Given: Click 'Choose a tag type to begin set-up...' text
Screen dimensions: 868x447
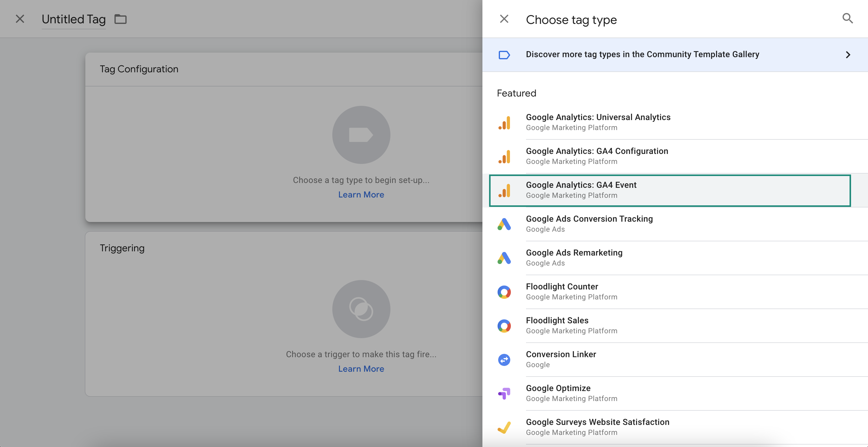Looking at the screenshot, I should (361, 180).
